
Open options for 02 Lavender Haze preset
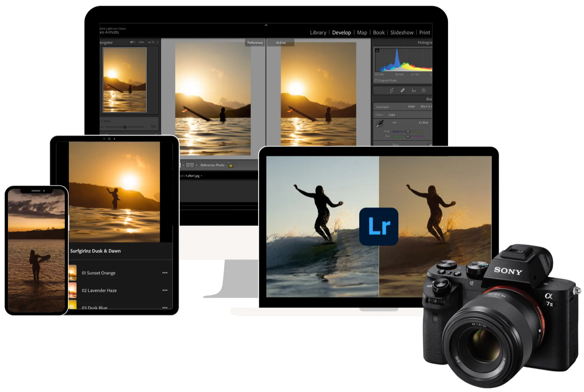tap(165, 290)
